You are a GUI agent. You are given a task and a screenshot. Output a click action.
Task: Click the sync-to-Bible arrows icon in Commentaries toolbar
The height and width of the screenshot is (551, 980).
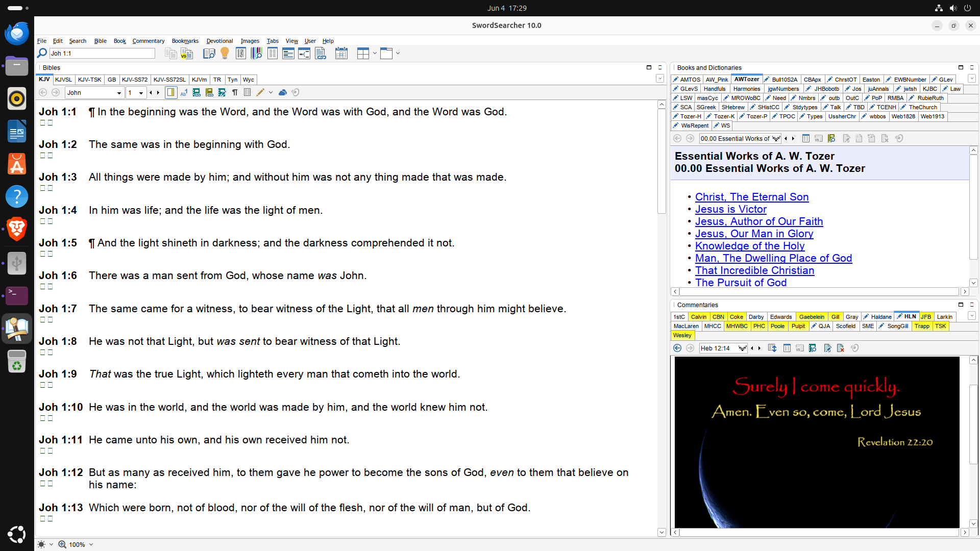(772, 348)
